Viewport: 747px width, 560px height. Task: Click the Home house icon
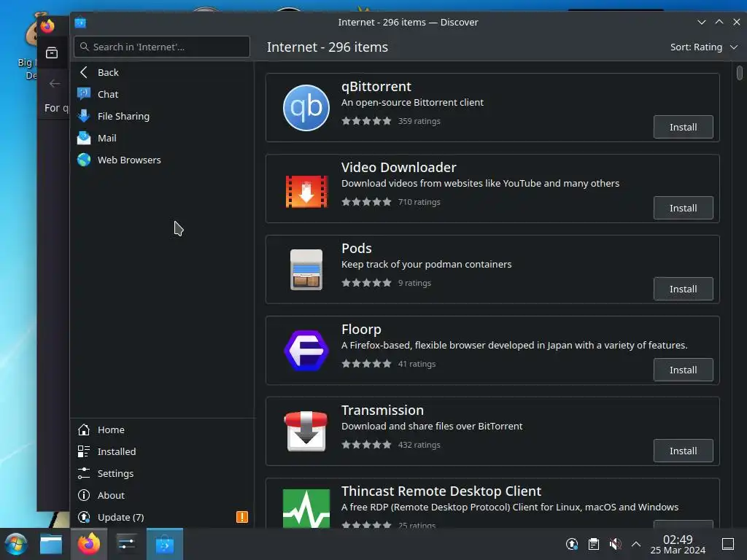click(x=84, y=429)
